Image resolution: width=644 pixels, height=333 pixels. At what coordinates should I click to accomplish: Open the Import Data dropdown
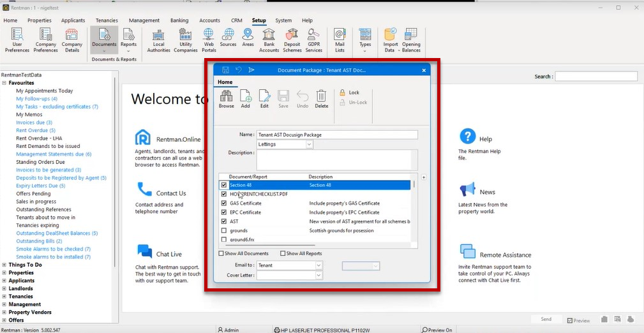tap(398, 50)
